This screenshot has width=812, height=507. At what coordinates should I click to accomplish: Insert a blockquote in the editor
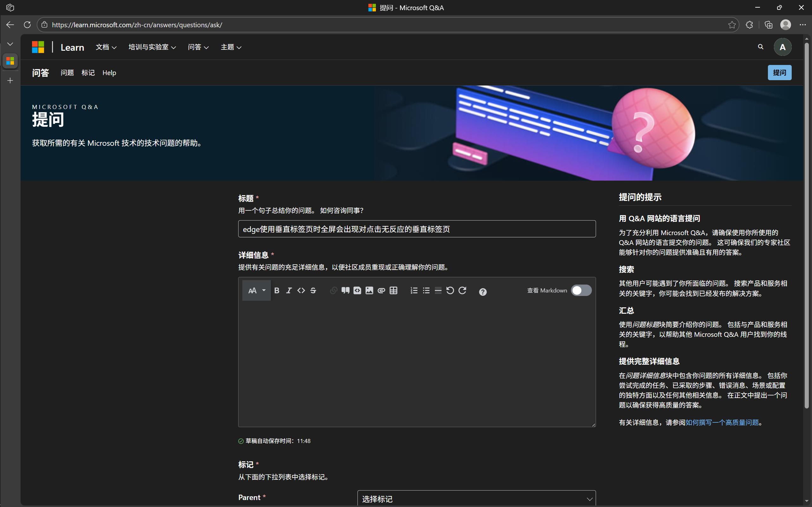coord(346,290)
